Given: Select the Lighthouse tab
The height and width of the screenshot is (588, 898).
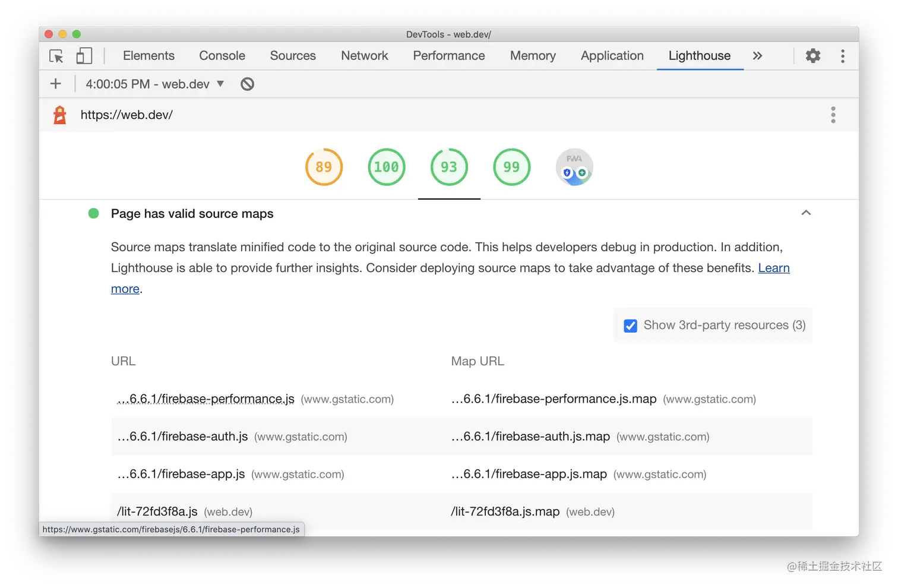Looking at the screenshot, I should click(x=700, y=56).
